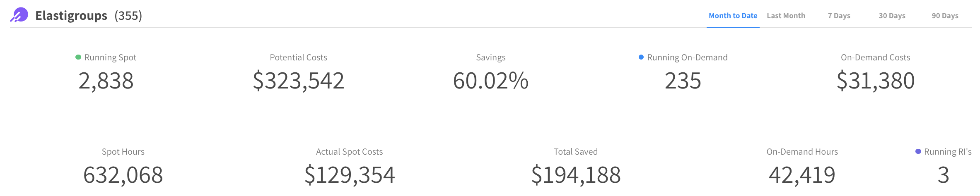This screenshot has height=196, width=980.
Task: Click the Elastigroups heading title
Action: [71, 16]
